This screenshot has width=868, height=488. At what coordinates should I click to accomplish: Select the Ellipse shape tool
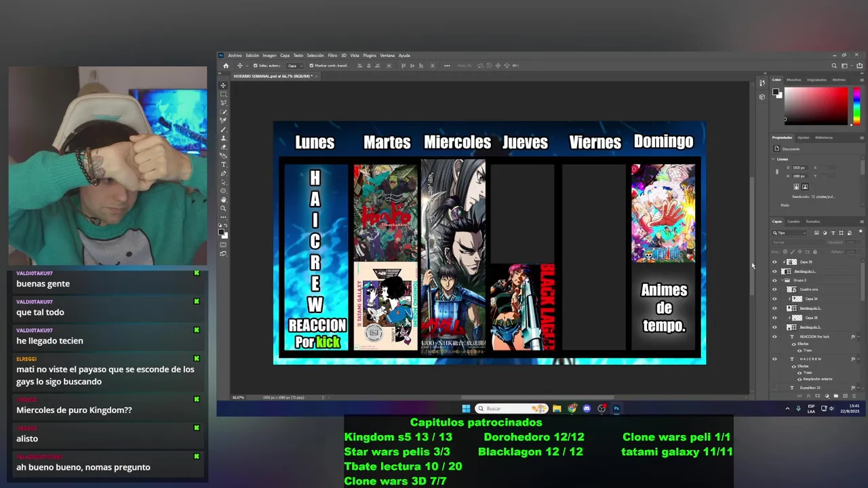coord(224,190)
